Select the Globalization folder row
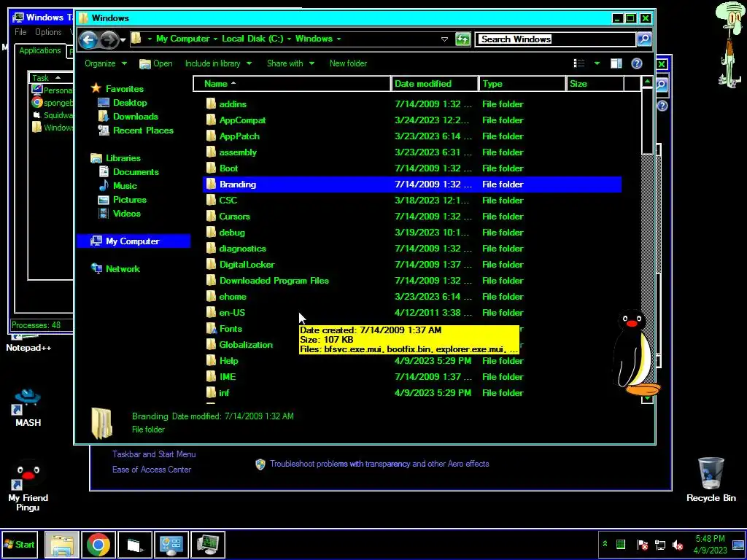The image size is (747, 560). point(412,345)
